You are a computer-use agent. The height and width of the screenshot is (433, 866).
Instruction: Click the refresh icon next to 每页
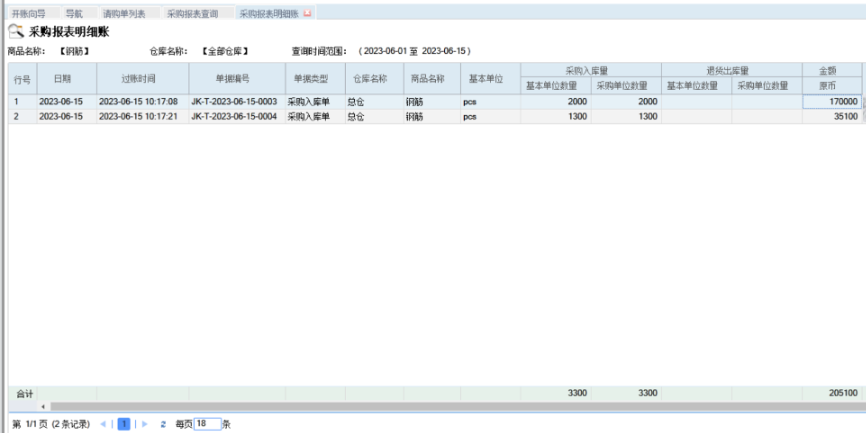[163, 424]
